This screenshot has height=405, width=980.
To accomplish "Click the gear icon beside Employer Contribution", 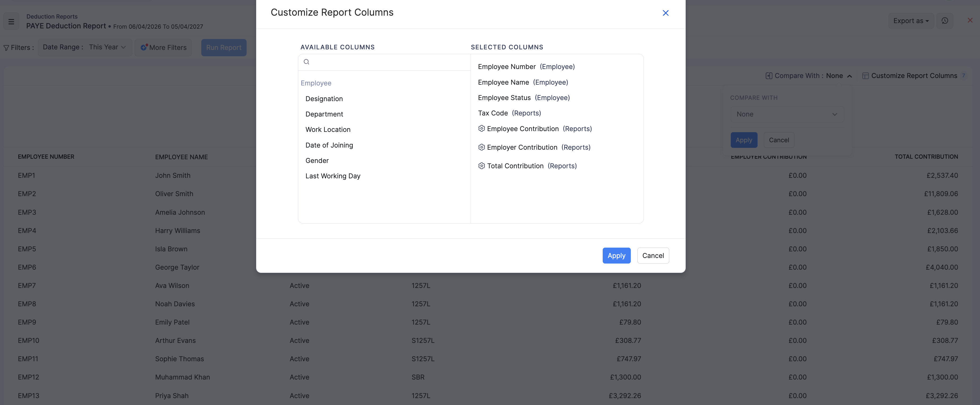I will point(481,147).
